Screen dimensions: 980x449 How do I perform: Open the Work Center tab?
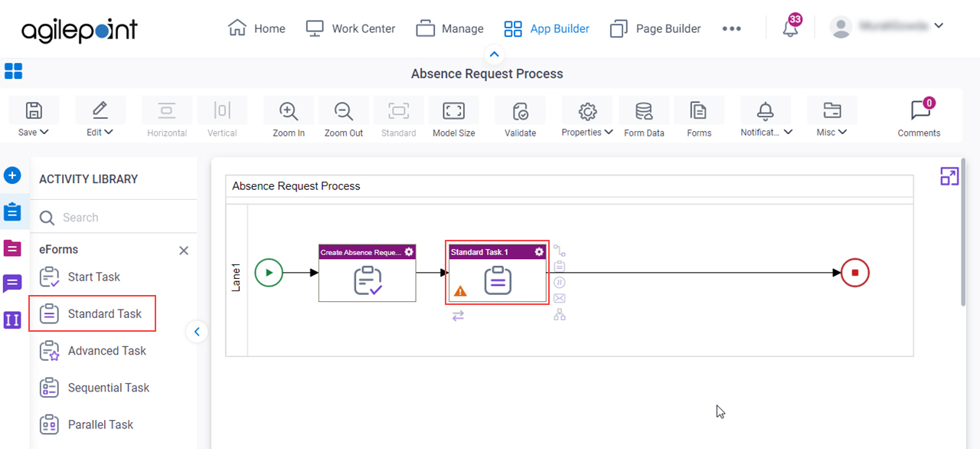coord(351,28)
